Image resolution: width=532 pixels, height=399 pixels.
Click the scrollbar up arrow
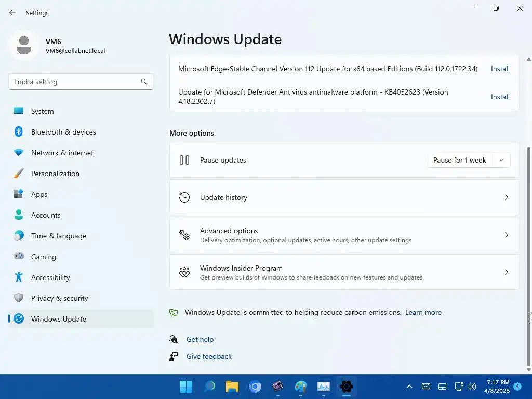528,59
